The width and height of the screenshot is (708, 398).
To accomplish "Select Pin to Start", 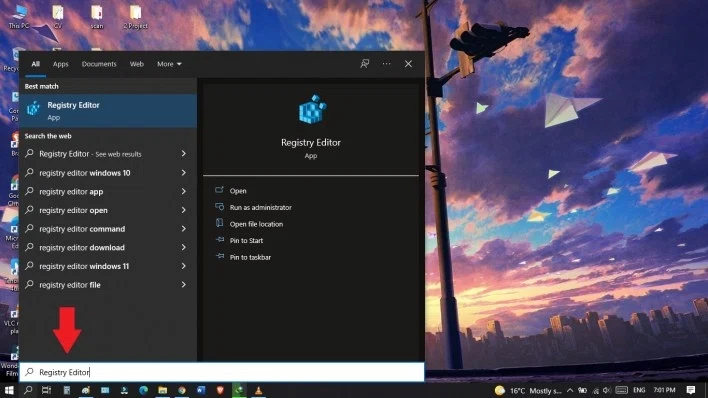I will 246,240.
